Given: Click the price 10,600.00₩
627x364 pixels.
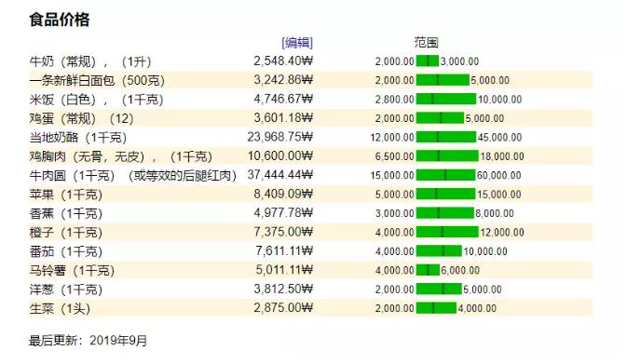Looking at the screenshot, I should coord(279,155).
